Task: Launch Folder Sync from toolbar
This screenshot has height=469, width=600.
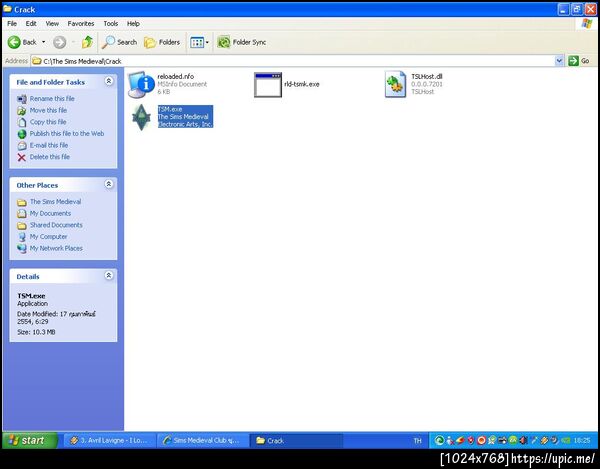Action: 241,42
